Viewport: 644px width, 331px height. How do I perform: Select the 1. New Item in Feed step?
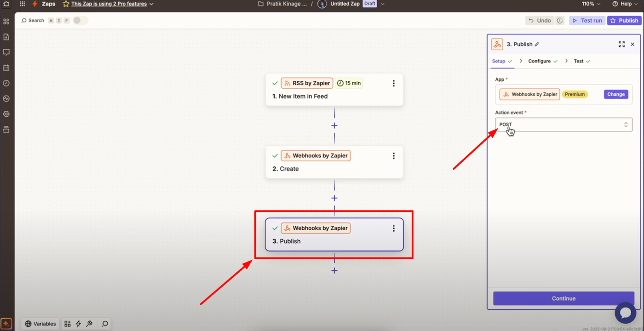click(x=334, y=90)
